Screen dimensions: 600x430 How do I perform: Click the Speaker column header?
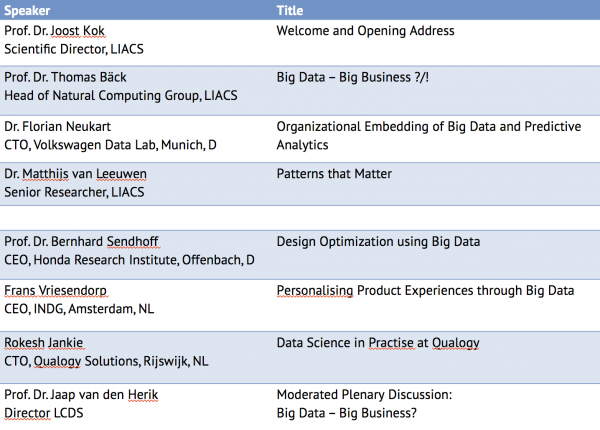point(27,10)
